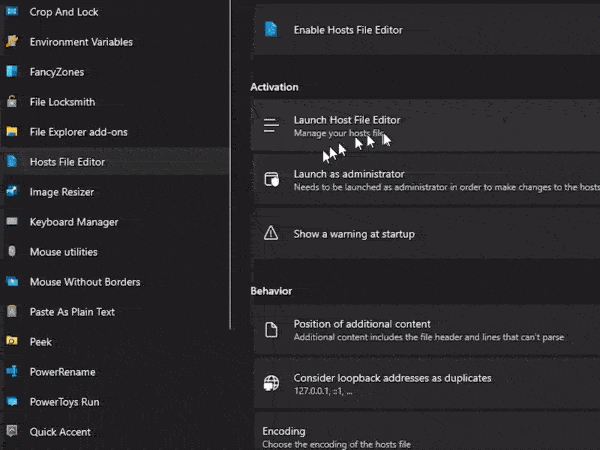Open Quick Accent settings
This screenshot has width=600, height=450.
[x=115, y=431]
